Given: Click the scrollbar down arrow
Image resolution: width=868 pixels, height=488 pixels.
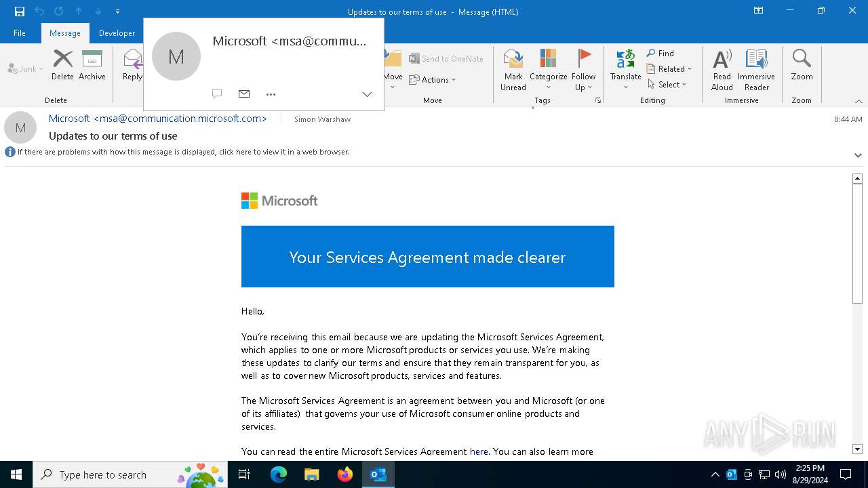Looking at the screenshot, I should (857, 449).
